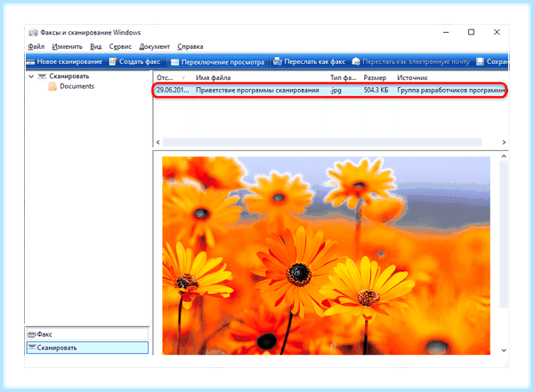
Task: Click the preview scroll down arrow
Action: (x=504, y=350)
